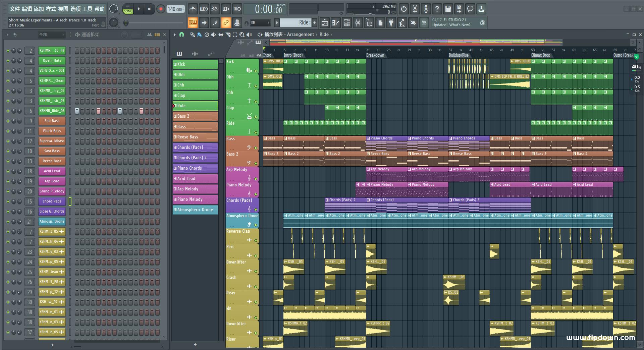Mute the Perc playlist track
The width and height of the screenshot is (644, 350).
click(256, 256)
